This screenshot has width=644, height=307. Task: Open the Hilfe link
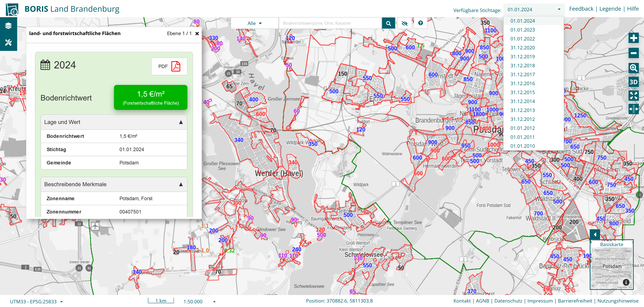[633, 9]
